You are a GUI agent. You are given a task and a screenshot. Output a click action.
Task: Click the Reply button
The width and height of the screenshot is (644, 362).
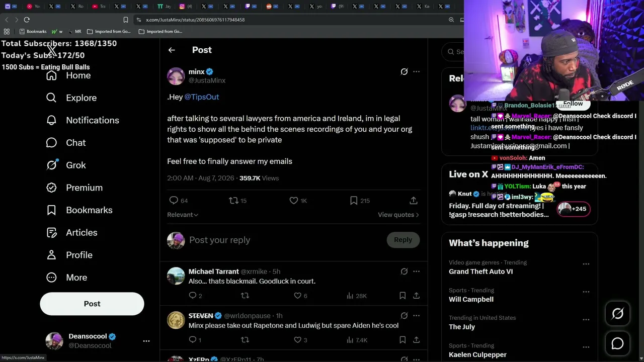tap(403, 240)
